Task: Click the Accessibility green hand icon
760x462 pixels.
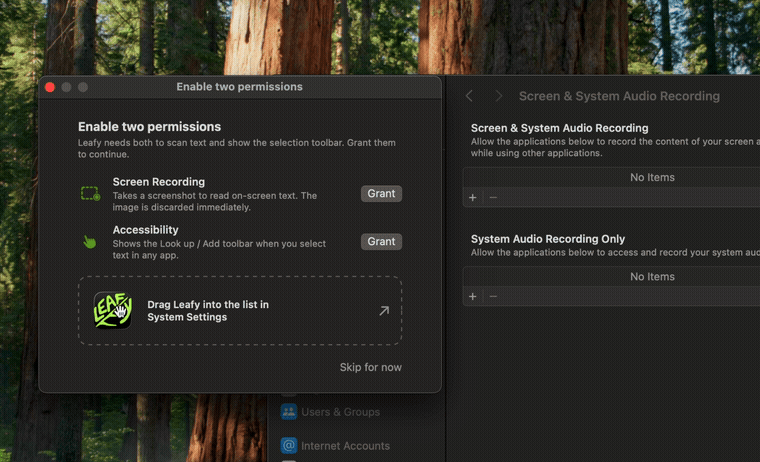Action: coord(90,241)
